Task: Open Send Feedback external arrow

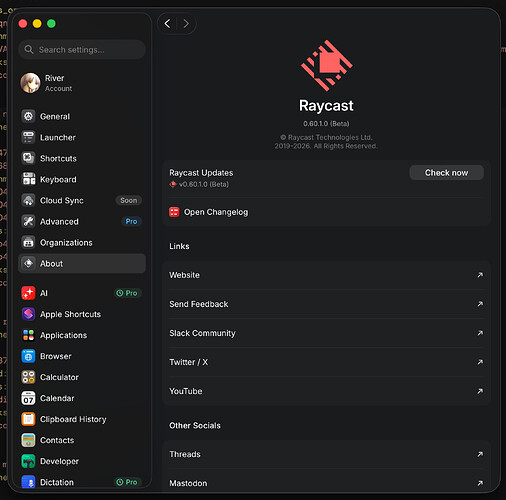Action: [480, 304]
